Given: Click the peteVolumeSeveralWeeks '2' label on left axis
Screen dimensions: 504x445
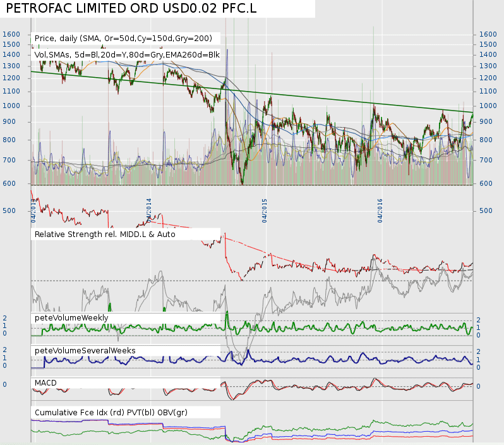Looking at the screenshot, I should coord(4,350).
